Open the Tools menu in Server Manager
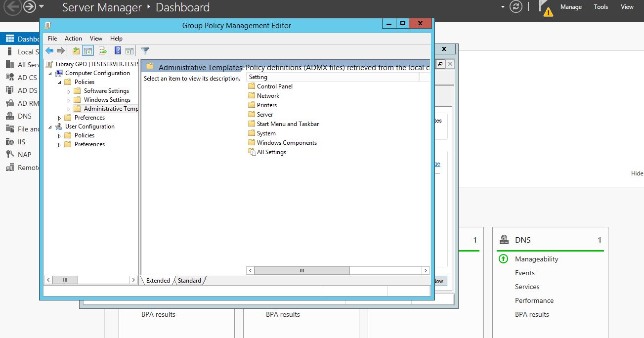 click(601, 7)
